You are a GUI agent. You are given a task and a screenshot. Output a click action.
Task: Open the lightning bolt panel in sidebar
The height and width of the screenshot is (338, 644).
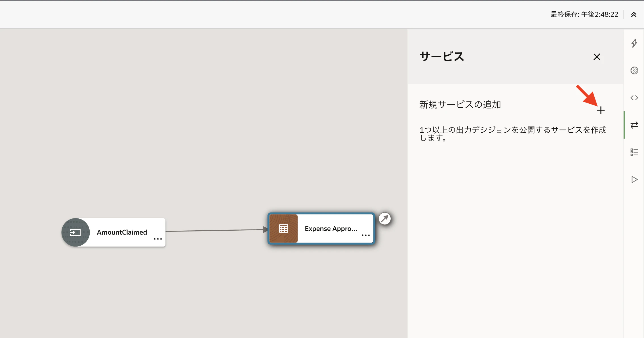tap(634, 43)
